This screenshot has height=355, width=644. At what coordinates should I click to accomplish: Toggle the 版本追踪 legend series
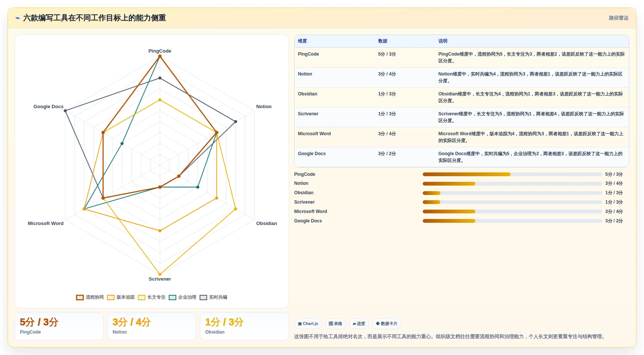click(121, 297)
